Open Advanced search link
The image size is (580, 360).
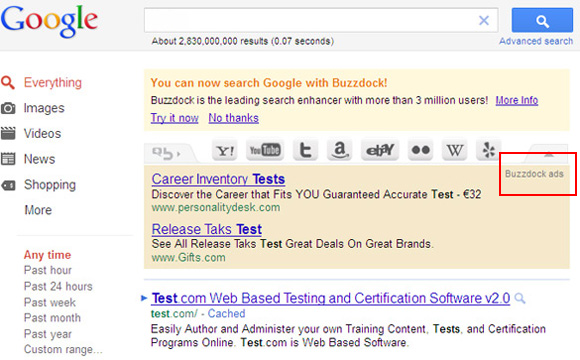pos(536,41)
